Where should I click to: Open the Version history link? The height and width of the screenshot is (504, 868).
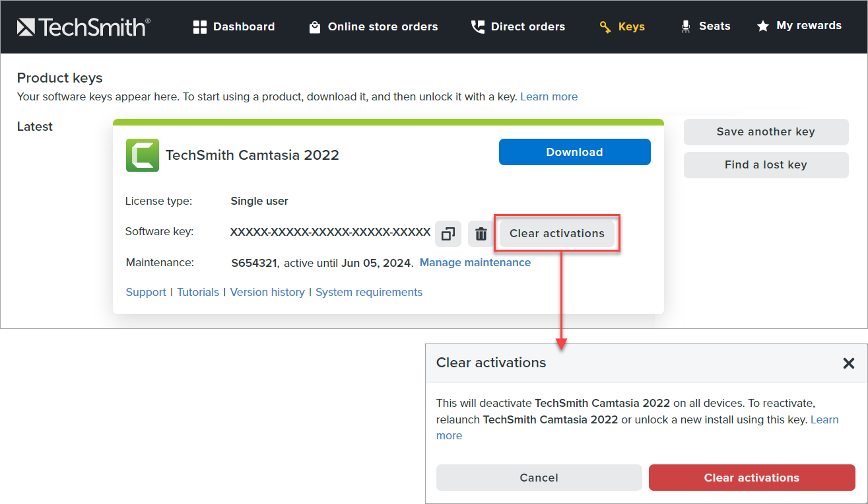pyautogui.click(x=267, y=291)
